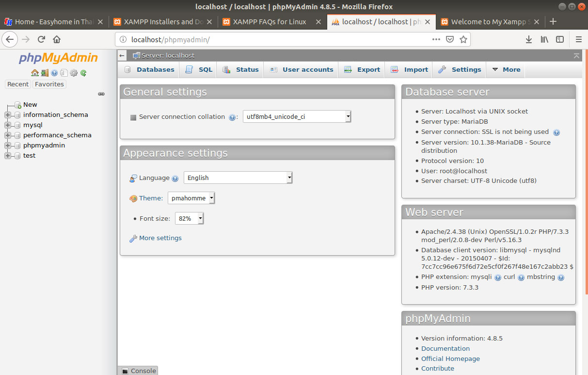Click help icon next to SSL connection info

(556, 131)
